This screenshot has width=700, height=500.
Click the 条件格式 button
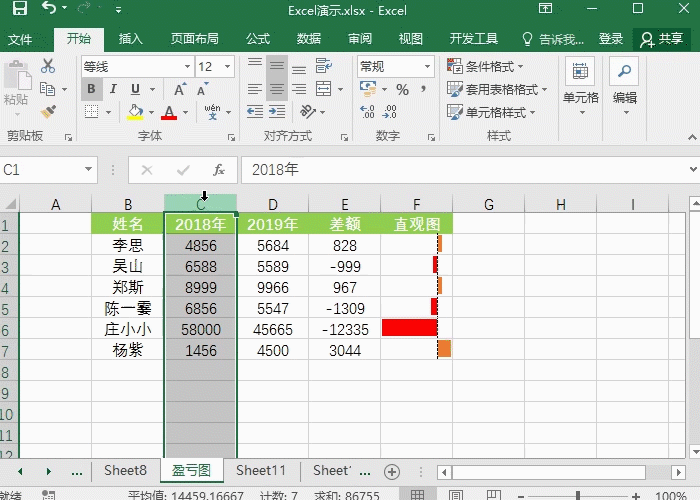(x=495, y=66)
